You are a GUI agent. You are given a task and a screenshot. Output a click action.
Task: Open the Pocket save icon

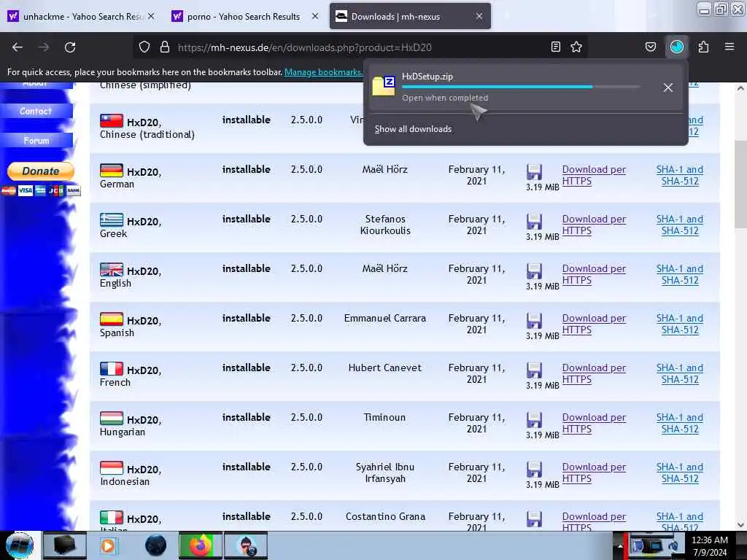tap(651, 47)
